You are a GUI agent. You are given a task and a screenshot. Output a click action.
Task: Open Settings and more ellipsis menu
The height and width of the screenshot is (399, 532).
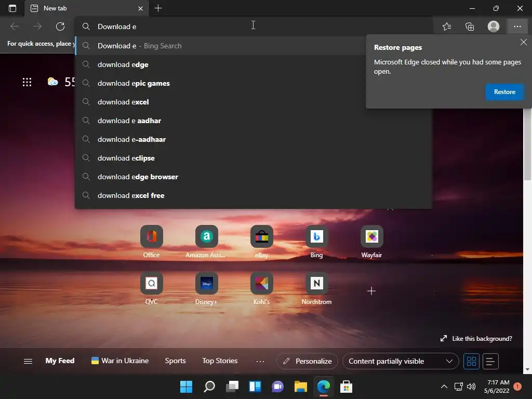click(x=517, y=26)
